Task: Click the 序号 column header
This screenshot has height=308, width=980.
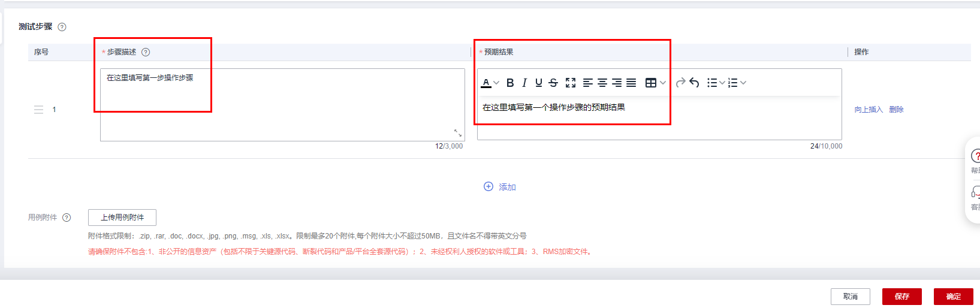Action: pyautogui.click(x=41, y=52)
